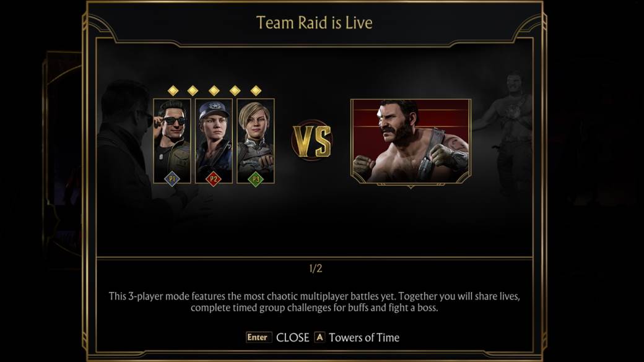This screenshot has width=644, height=362.
Task: Click the Team Raid is Live title
Action: (x=314, y=22)
